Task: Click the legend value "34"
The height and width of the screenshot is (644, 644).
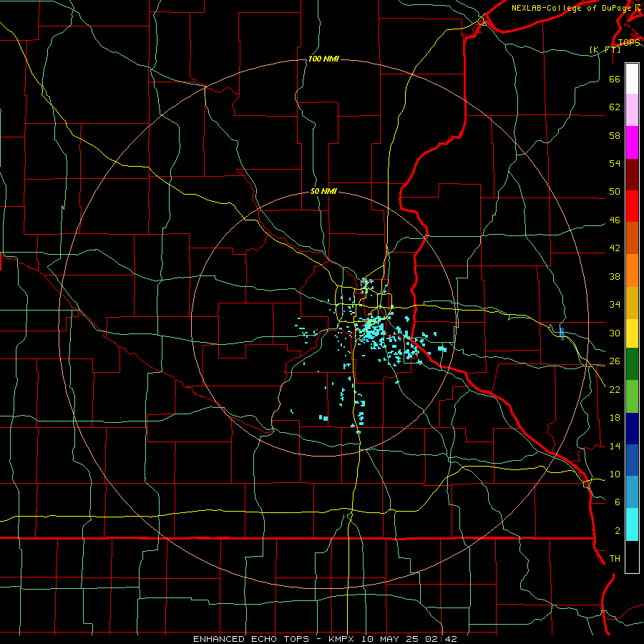Action: tap(615, 305)
